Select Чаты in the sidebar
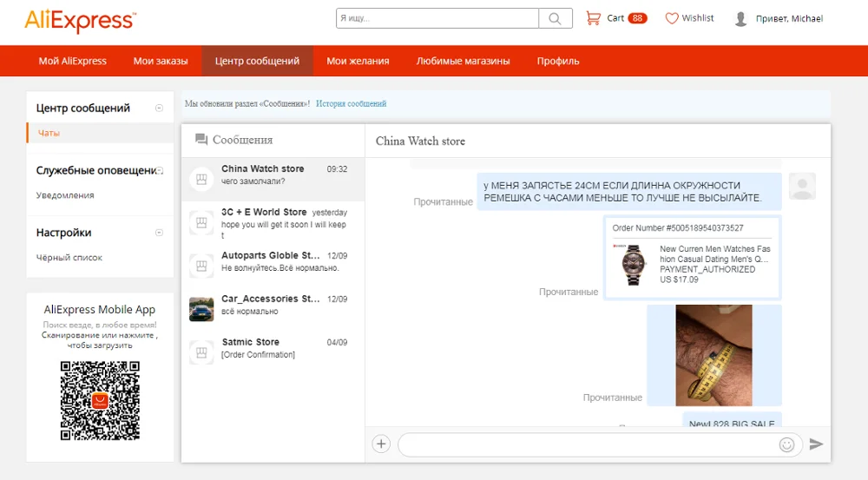The image size is (868, 480). [101, 133]
